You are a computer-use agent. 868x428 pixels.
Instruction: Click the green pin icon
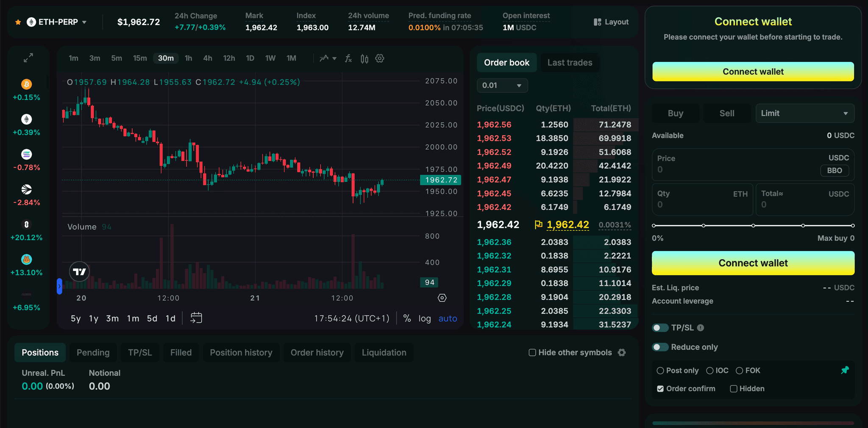click(845, 370)
